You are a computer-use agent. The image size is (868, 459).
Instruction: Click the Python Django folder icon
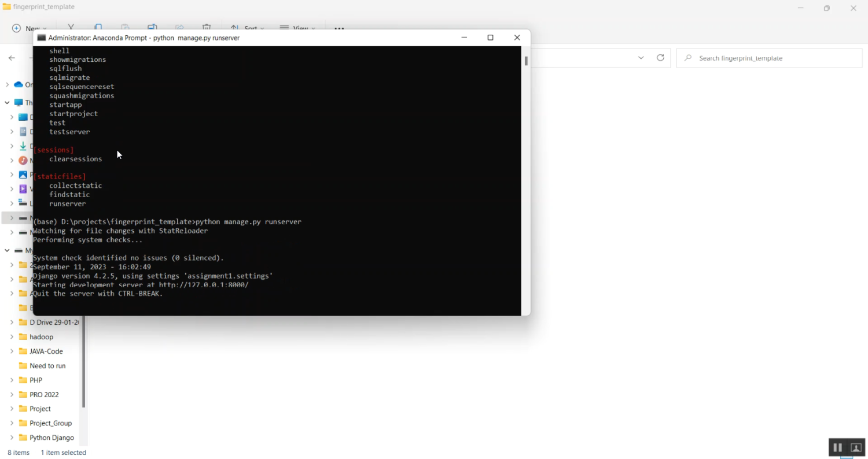23,438
